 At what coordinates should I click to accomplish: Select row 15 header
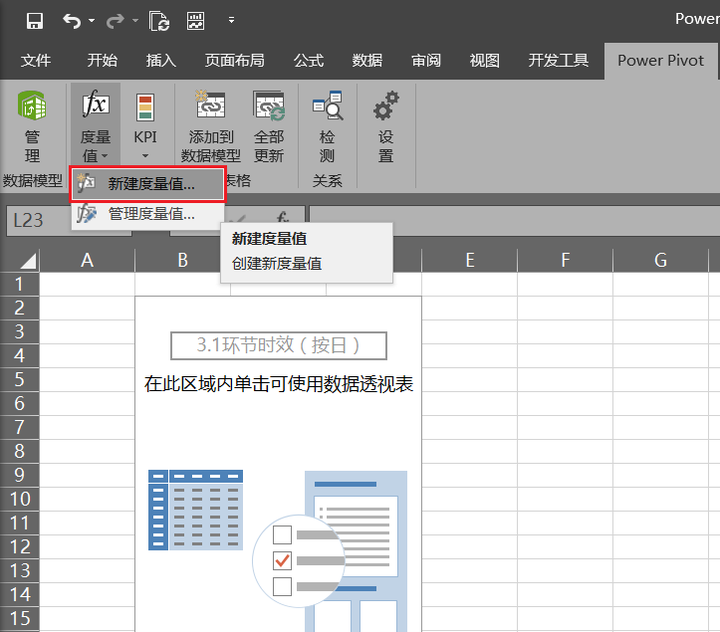pyautogui.click(x=19, y=619)
